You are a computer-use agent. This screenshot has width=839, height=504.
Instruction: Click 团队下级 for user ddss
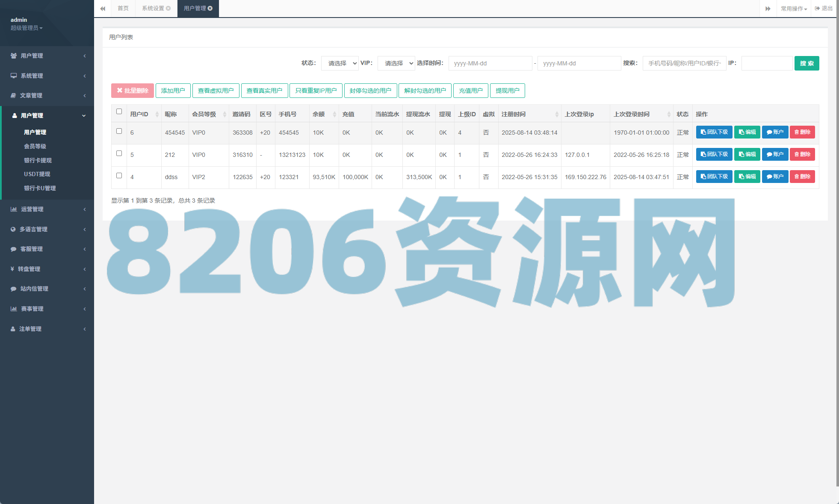pyautogui.click(x=714, y=177)
